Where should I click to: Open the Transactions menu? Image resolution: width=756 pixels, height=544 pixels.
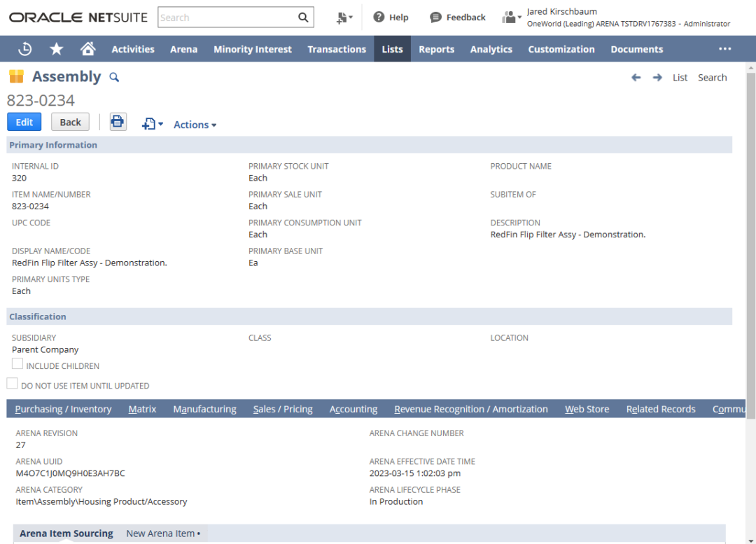coord(337,49)
